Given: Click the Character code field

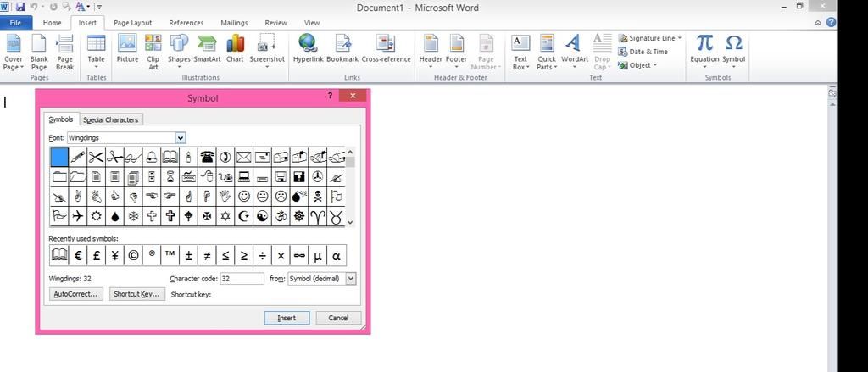Looking at the screenshot, I should click(x=242, y=279).
